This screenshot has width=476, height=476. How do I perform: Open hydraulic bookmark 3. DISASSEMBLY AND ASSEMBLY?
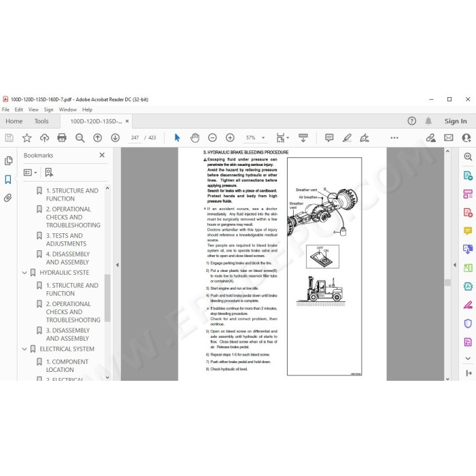tap(68, 335)
